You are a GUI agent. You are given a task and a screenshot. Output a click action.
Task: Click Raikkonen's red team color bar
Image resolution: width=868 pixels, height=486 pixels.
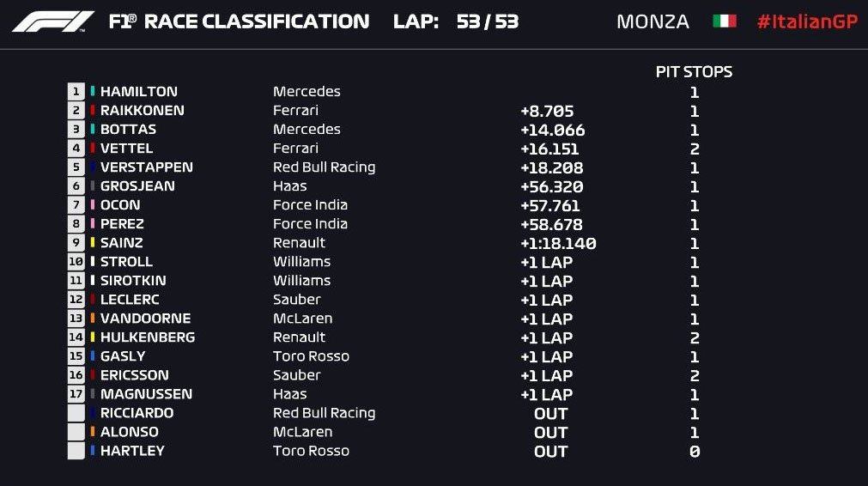(93, 111)
